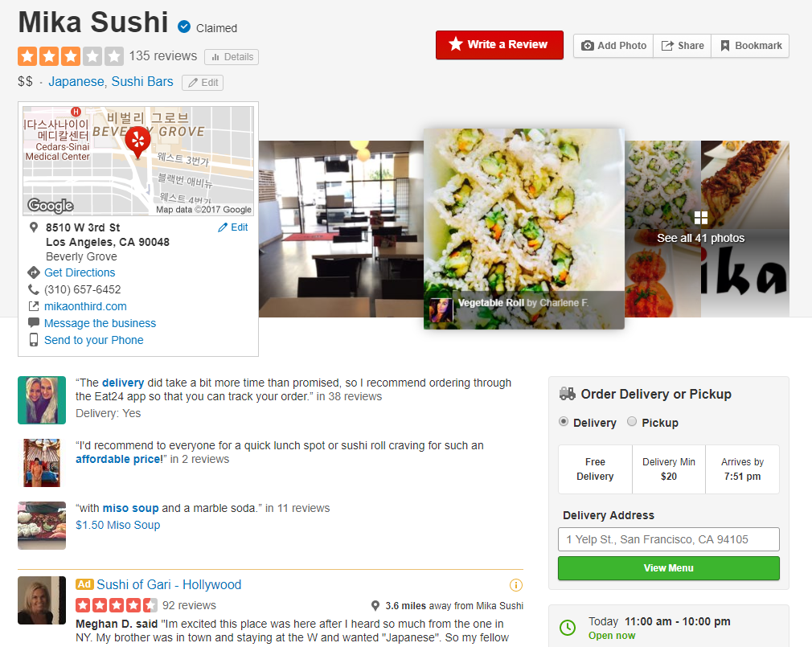Edit the business address
This screenshot has width=812, height=647.
(233, 227)
